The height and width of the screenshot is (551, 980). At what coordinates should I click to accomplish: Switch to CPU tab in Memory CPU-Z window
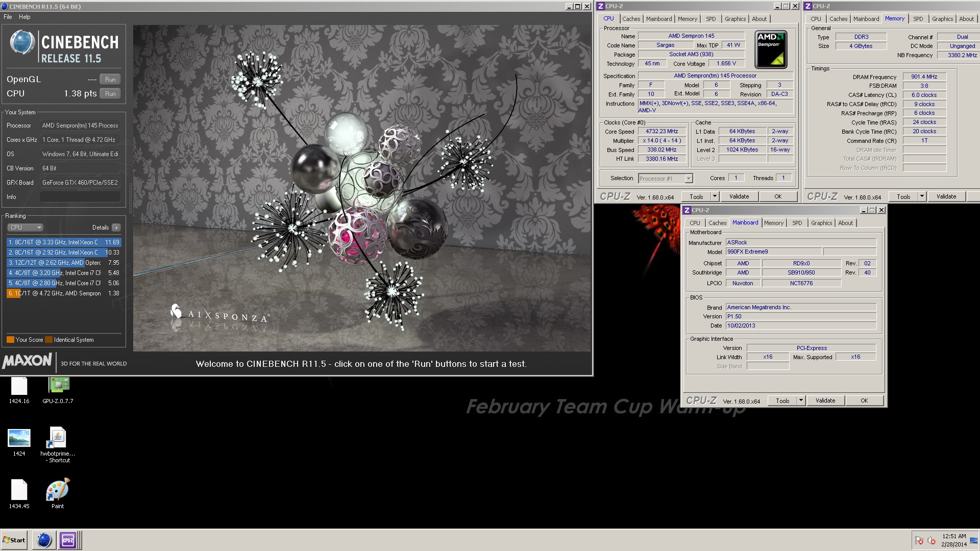tap(816, 19)
